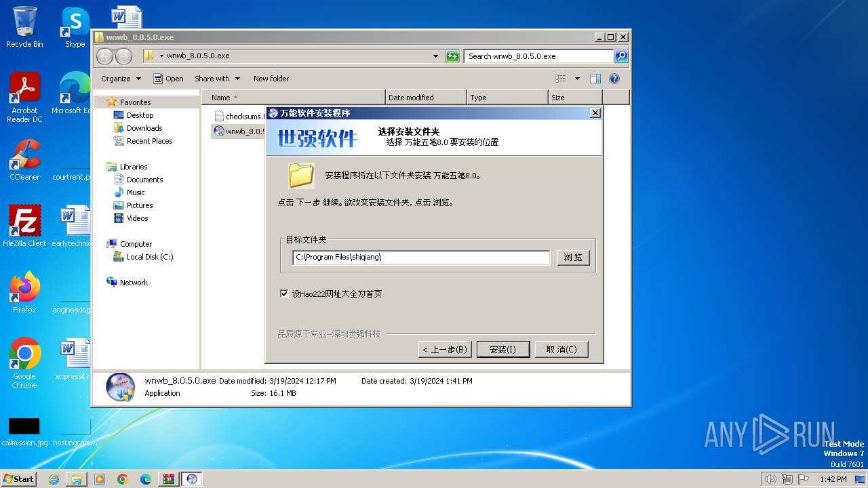The width and height of the screenshot is (868, 488).
Task: Click the Explorer forward navigation arrow
Action: [x=123, y=56]
